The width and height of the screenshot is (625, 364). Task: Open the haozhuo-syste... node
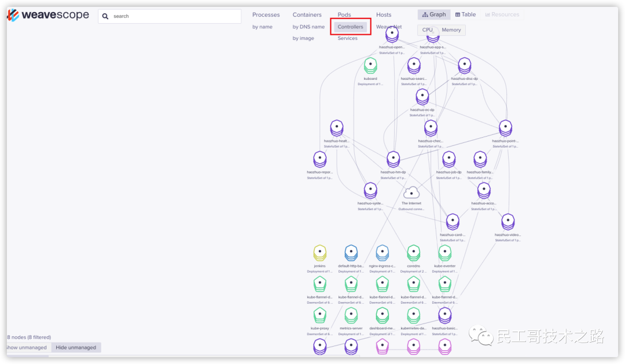370,190
